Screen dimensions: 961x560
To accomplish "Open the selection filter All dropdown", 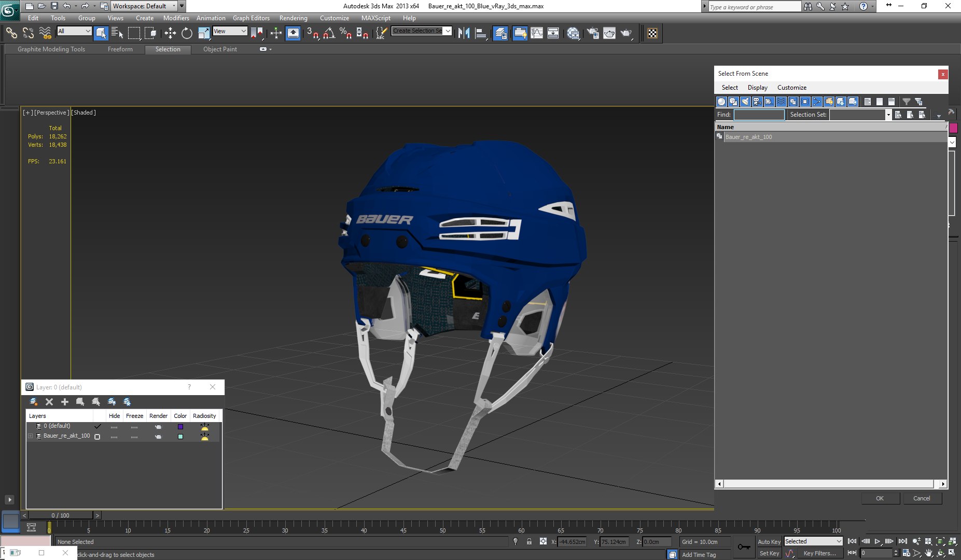I will click(x=74, y=31).
